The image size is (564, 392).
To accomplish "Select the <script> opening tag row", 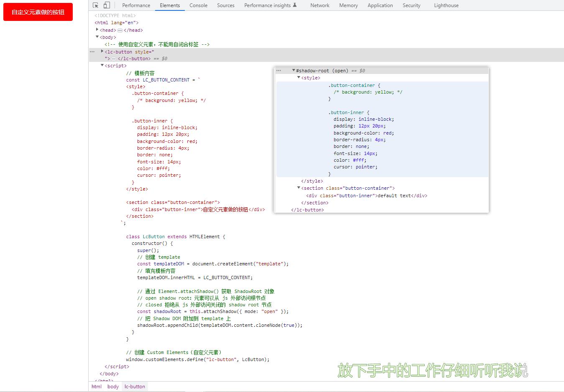I will pos(115,66).
